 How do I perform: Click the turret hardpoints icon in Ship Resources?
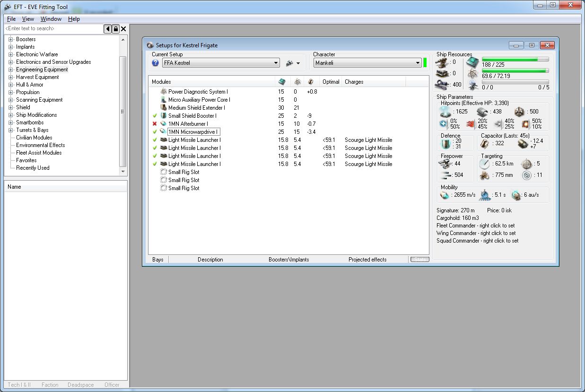coord(443,62)
